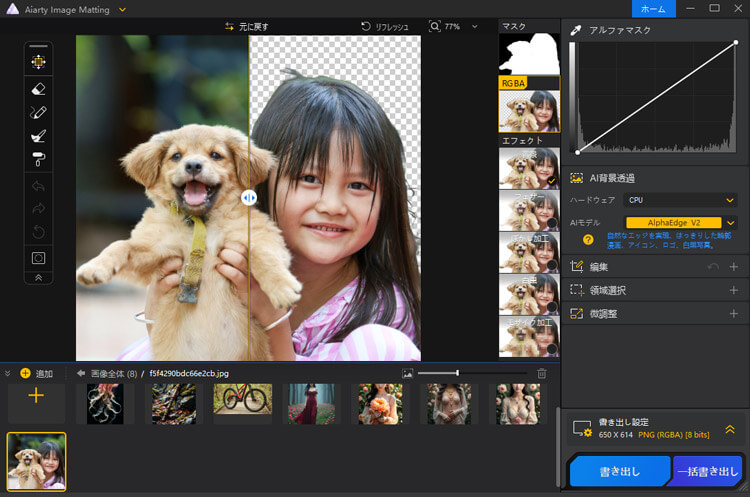The width and height of the screenshot is (750, 497).
Task: Select the orange bouquet thumbnail
Action: click(380, 404)
